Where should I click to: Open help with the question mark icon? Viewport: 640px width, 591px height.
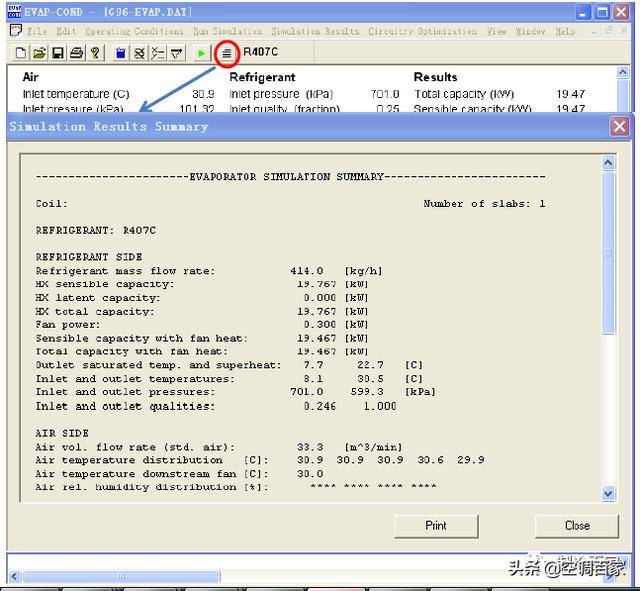pos(95,52)
